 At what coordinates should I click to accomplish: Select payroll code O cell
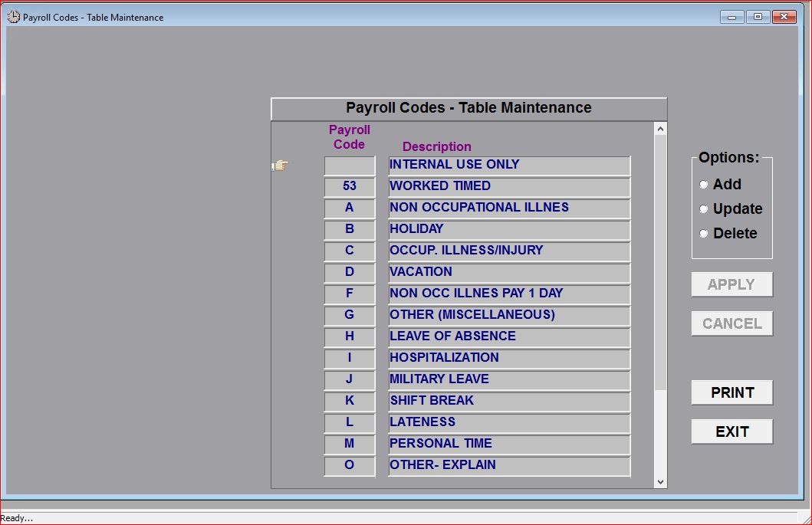(350, 467)
